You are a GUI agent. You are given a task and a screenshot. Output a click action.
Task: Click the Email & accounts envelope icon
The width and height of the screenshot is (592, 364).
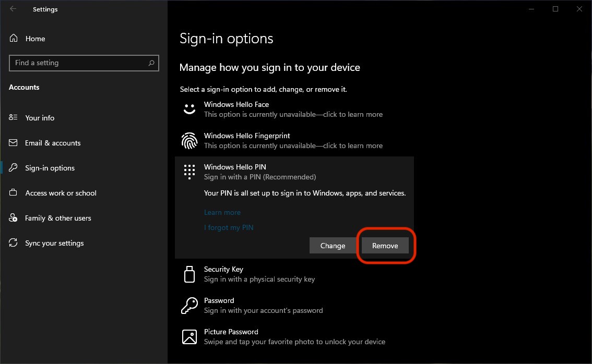coord(13,142)
